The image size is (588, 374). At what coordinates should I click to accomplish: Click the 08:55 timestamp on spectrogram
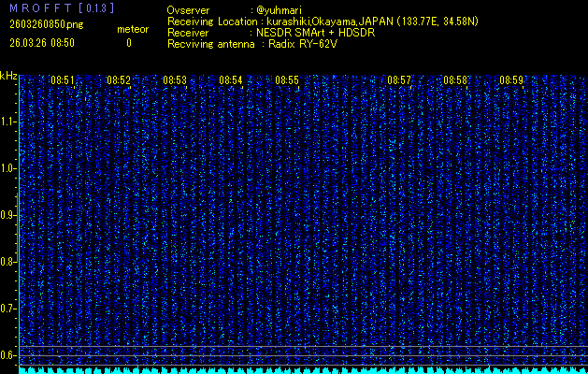click(287, 81)
